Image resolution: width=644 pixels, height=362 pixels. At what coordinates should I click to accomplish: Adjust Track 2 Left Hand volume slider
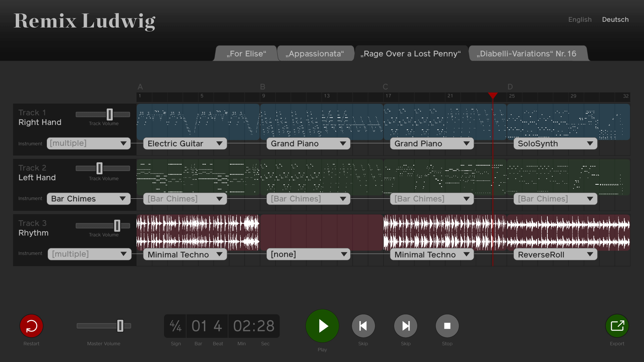(x=99, y=169)
